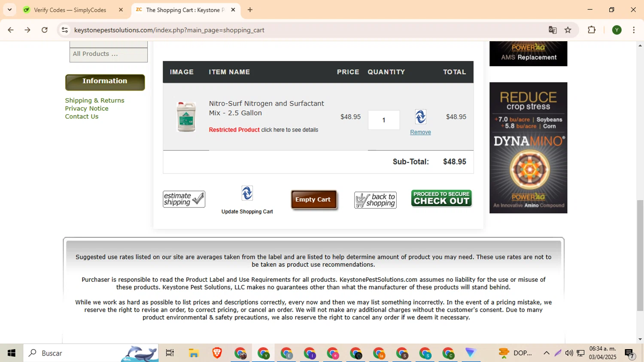Click Restricted Product details link
The width and height of the screenshot is (644, 362).
click(x=264, y=130)
